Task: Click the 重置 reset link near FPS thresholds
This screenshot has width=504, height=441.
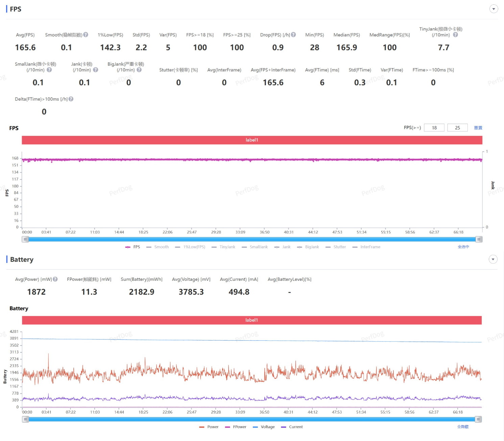Action: (x=478, y=128)
